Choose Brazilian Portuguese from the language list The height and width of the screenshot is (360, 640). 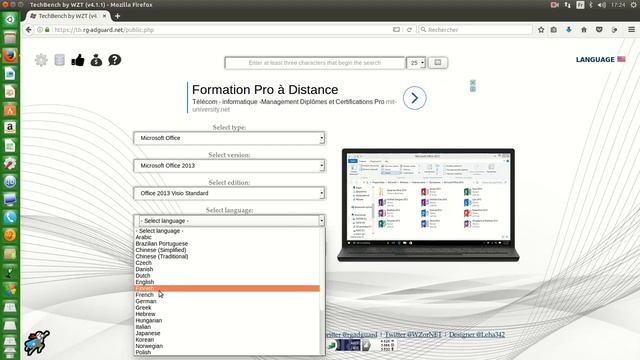(227, 244)
